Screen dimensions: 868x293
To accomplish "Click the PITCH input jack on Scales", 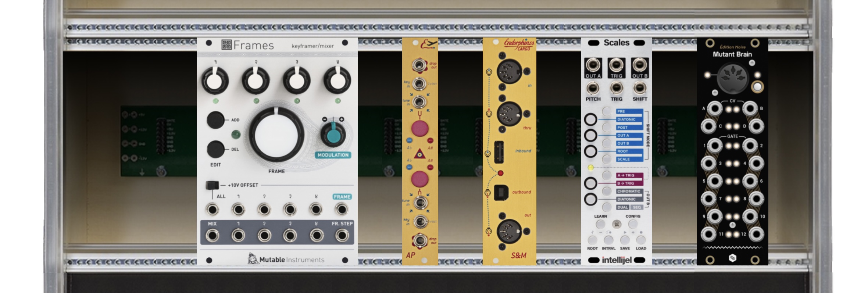I will (593, 89).
